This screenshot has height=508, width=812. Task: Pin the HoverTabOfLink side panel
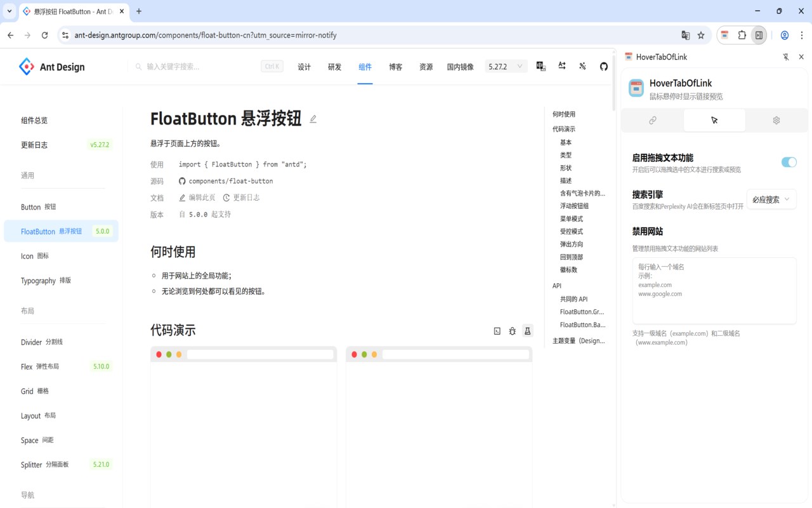coord(786,57)
